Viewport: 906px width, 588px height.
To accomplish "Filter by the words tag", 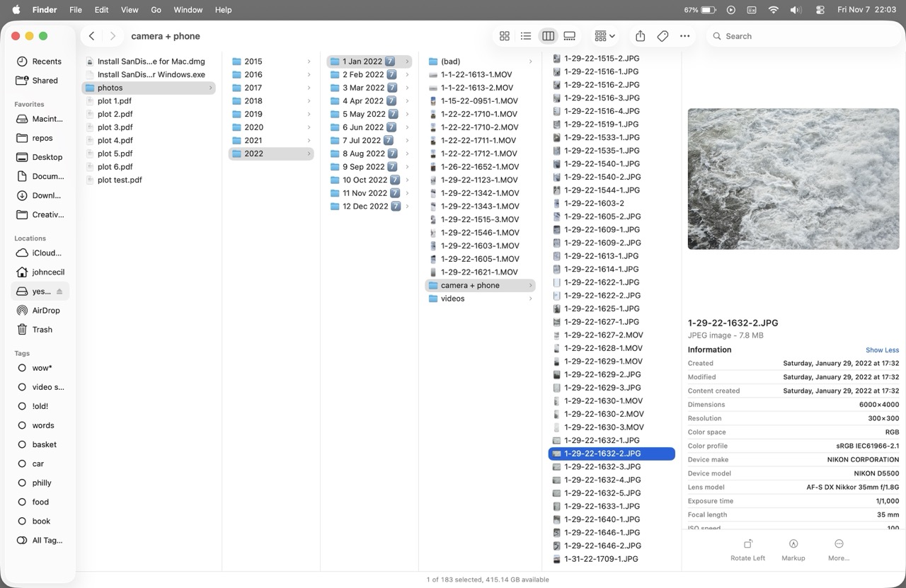I will pyautogui.click(x=40, y=425).
